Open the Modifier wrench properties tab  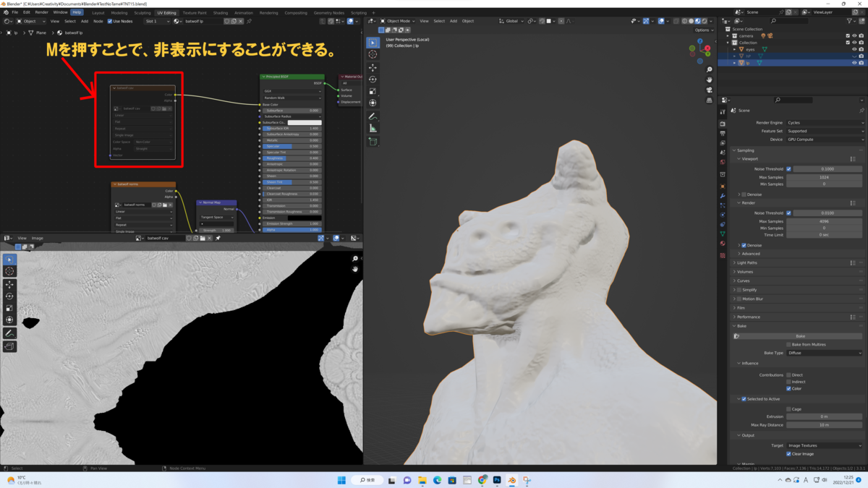pos(723,196)
